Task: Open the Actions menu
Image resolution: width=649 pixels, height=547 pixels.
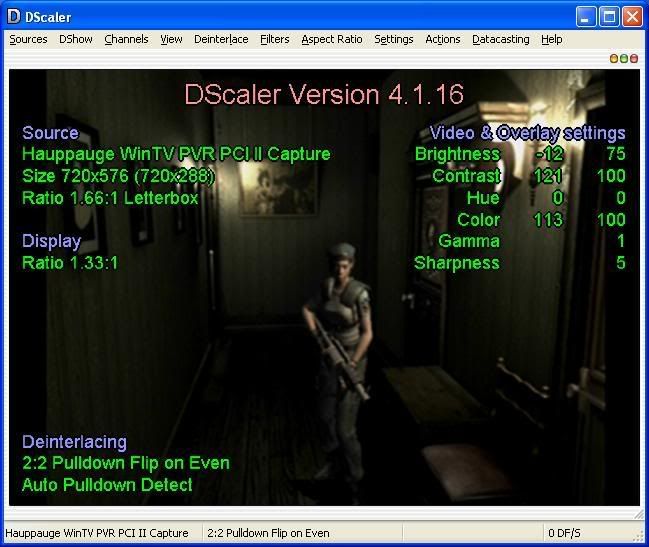Action: point(443,39)
